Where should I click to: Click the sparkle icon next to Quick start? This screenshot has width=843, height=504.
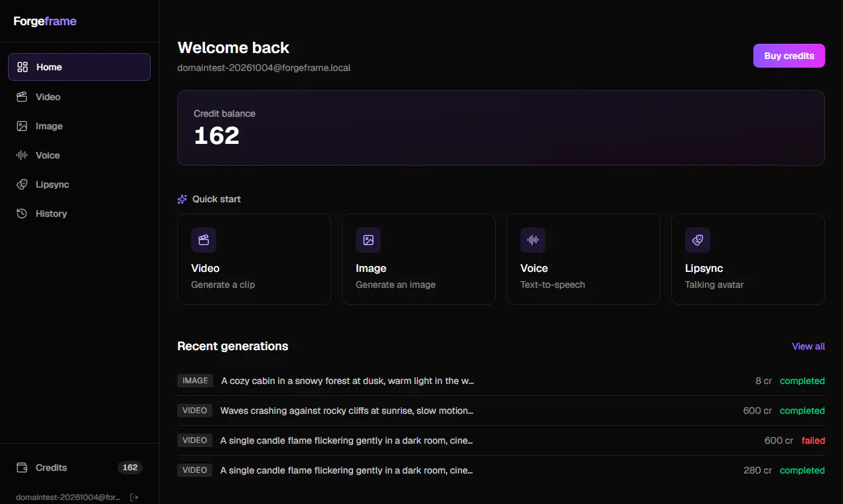click(x=183, y=199)
